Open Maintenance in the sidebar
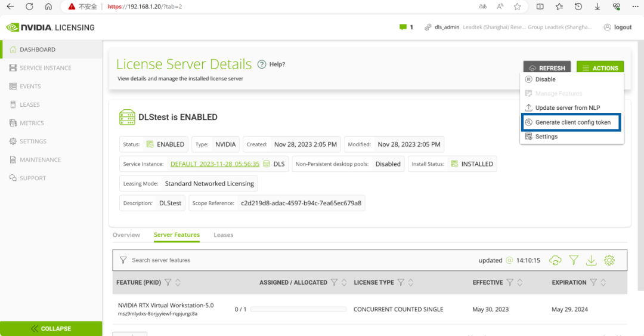Viewport: 644px width, 336px height. pyautogui.click(x=51, y=159)
